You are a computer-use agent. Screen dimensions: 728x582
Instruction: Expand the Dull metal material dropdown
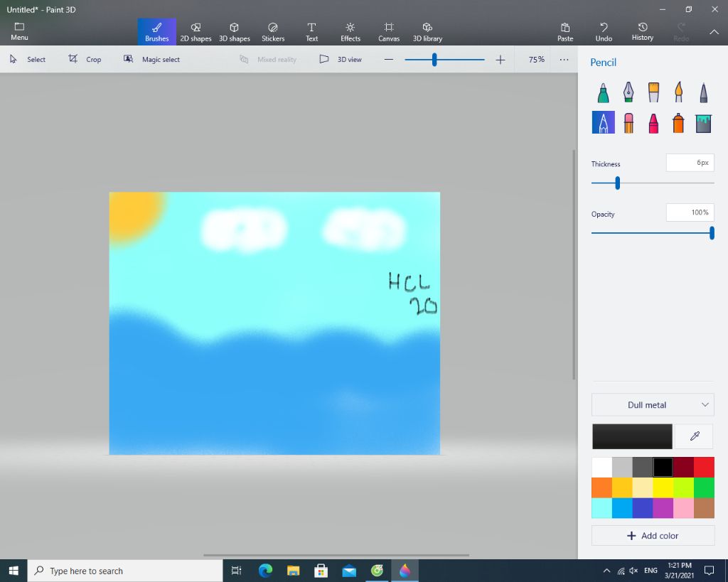653,405
